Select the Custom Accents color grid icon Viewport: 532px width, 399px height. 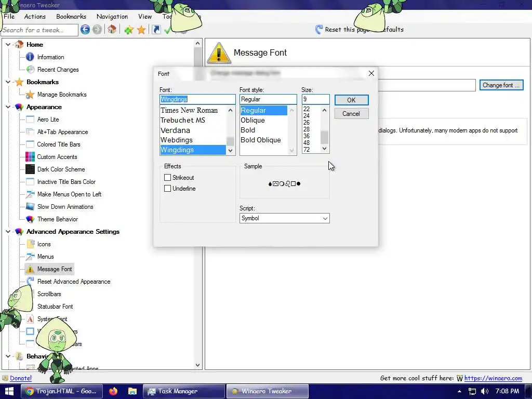(30, 157)
